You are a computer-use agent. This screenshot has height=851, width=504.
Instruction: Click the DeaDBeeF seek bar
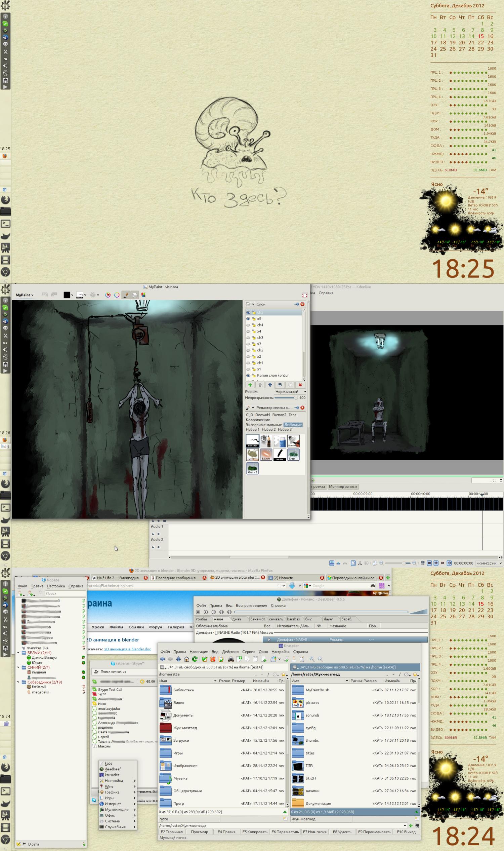coord(321,612)
